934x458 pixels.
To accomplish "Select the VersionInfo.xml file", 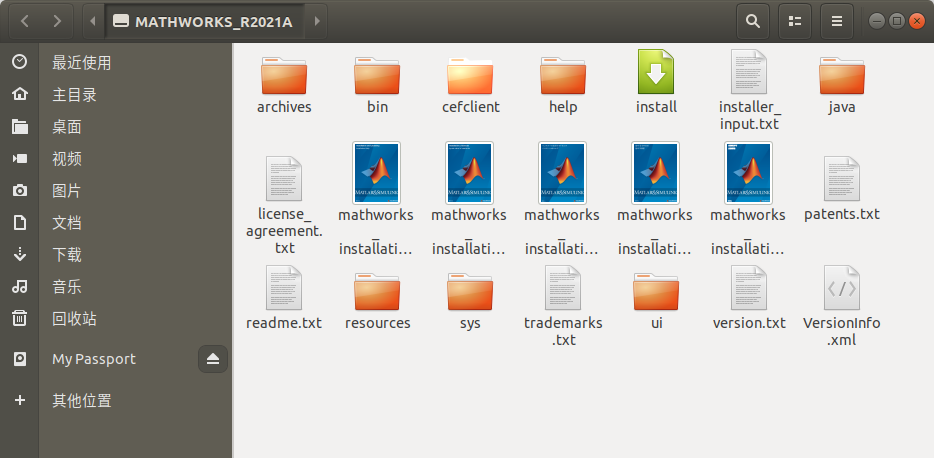I will tap(842, 307).
